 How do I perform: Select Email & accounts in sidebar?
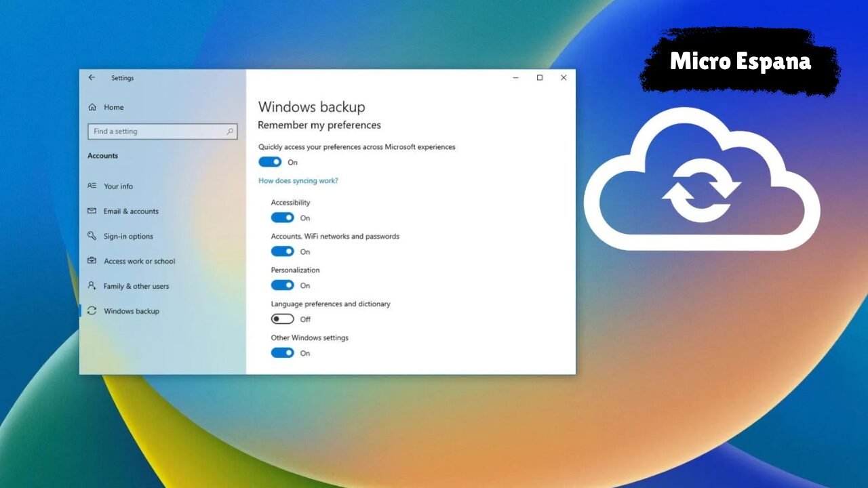(x=131, y=211)
